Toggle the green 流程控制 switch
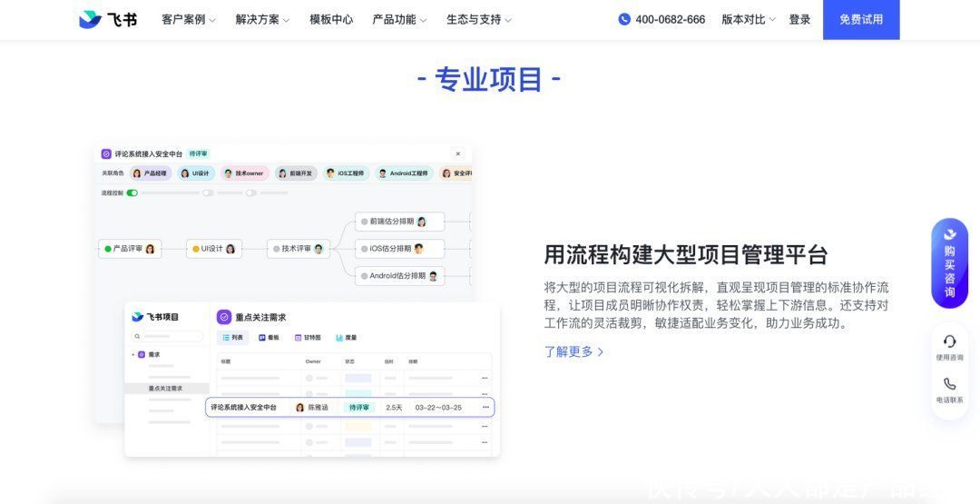This screenshot has height=504, width=980. tap(132, 193)
